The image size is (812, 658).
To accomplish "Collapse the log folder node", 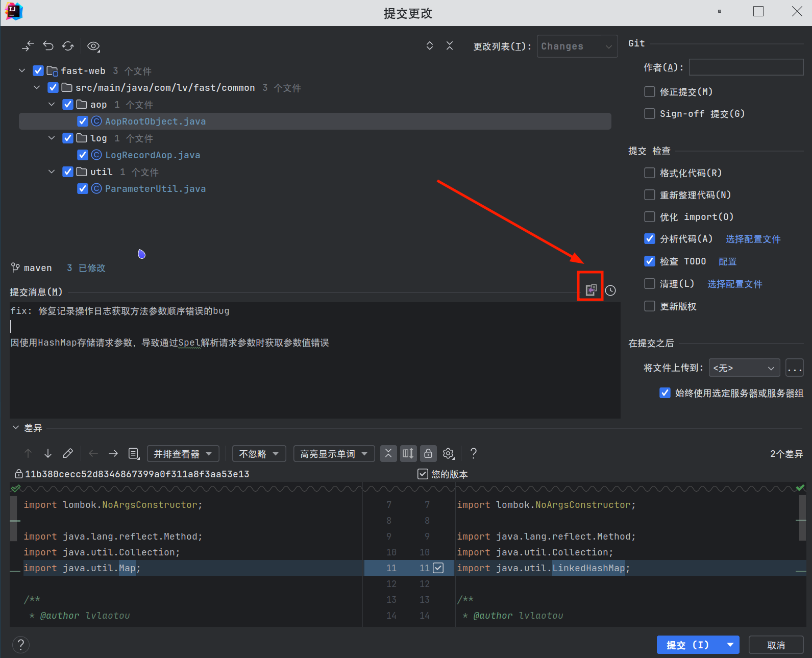I will point(52,138).
